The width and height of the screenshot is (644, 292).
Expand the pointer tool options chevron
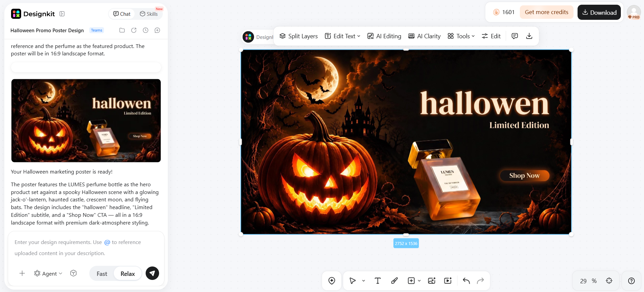coord(363,281)
